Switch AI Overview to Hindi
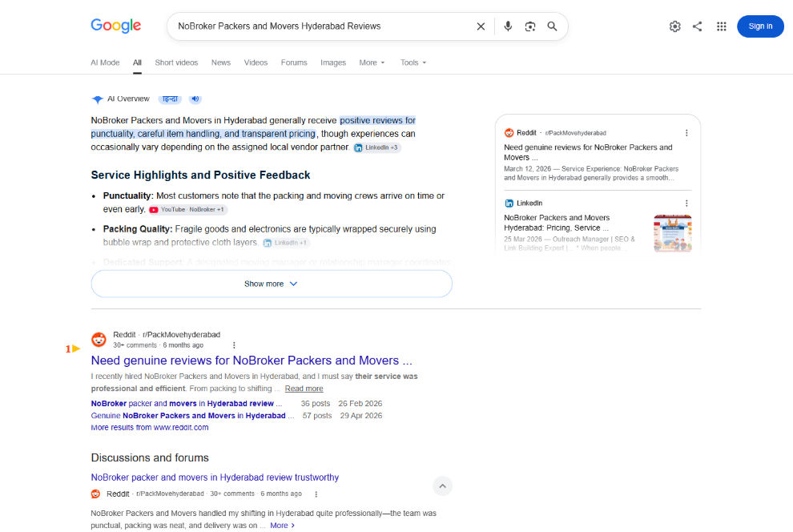 (x=170, y=99)
